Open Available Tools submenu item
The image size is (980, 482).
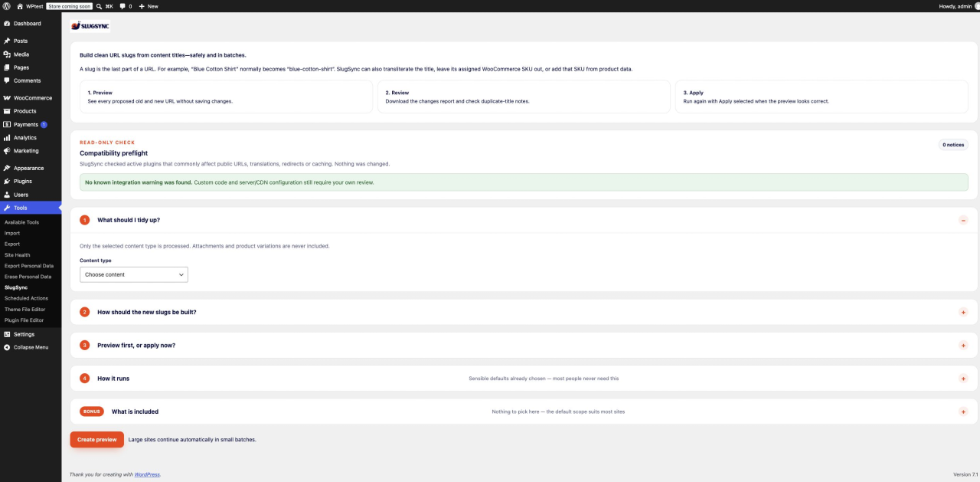[x=21, y=222]
